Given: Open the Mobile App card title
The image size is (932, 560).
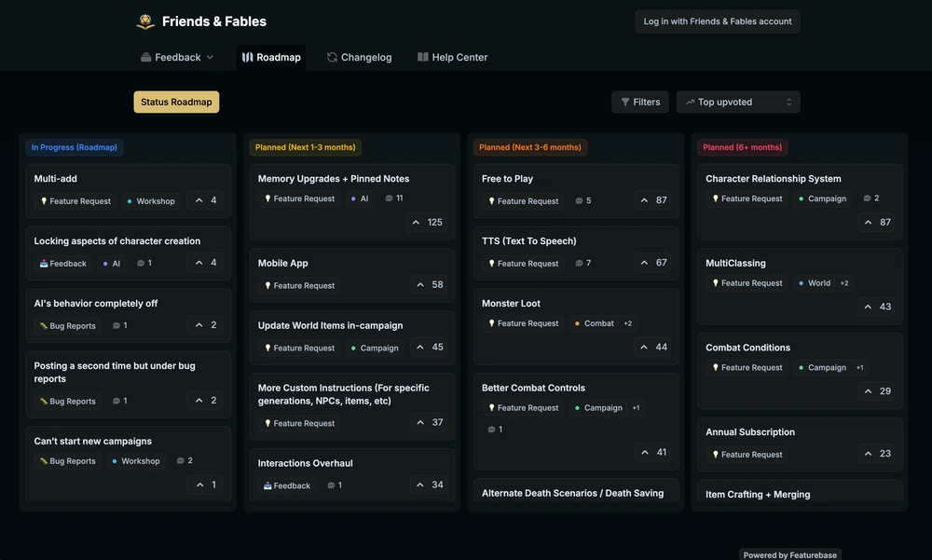Looking at the screenshot, I should [283, 264].
